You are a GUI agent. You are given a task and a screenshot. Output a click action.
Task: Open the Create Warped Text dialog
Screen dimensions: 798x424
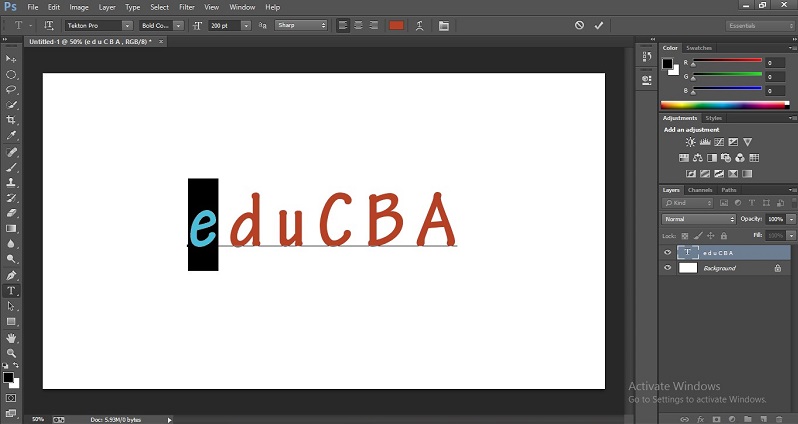click(x=419, y=25)
